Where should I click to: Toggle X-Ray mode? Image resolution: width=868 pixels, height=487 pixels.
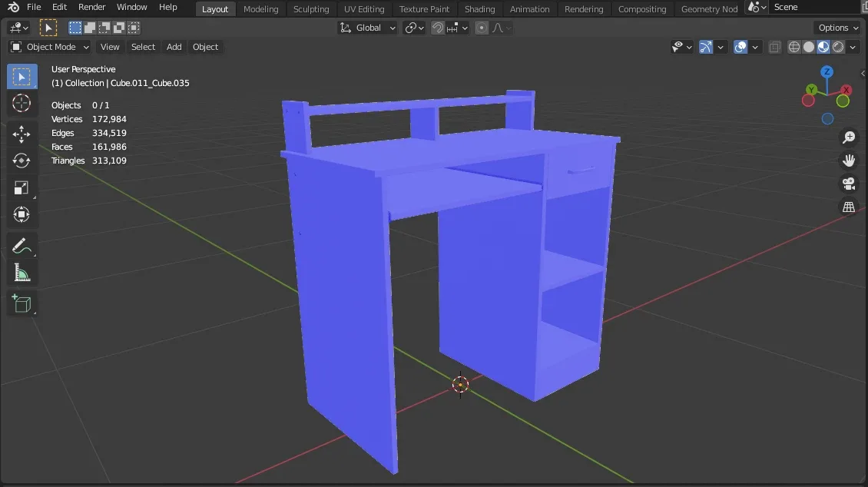tap(774, 46)
